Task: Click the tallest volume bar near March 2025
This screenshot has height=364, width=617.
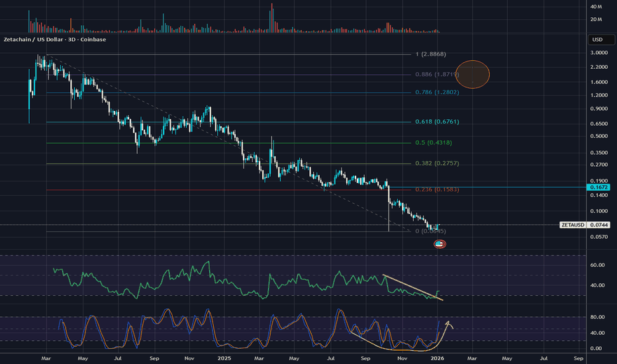Action: coord(272,18)
